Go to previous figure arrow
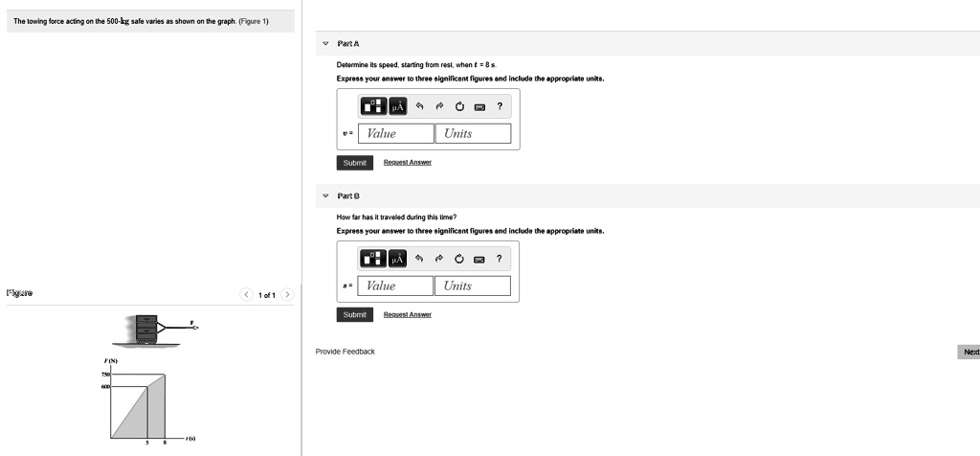Viewport: 980px width, 456px height. (x=247, y=295)
